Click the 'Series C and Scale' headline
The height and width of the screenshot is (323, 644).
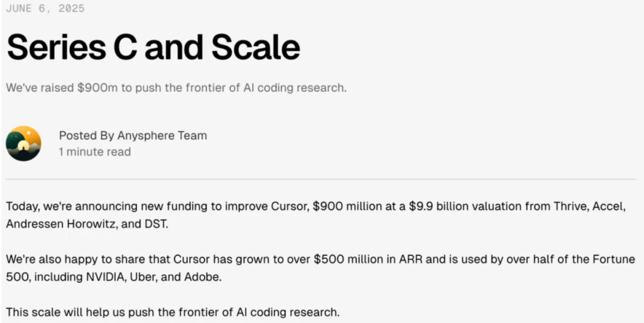[x=153, y=47]
